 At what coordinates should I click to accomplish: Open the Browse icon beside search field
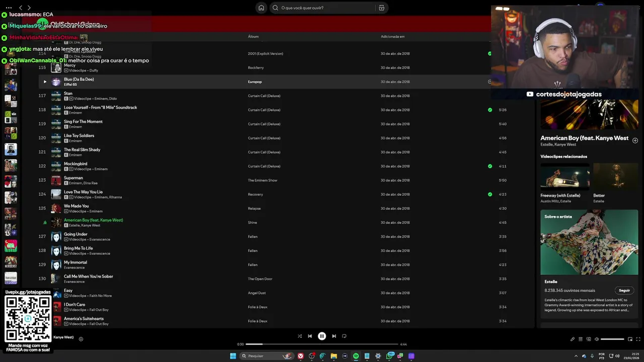[x=381, y=8]
